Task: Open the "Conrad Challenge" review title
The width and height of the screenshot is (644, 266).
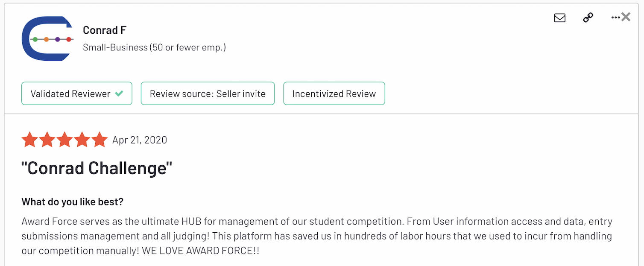Action: [x=97, y=168]
